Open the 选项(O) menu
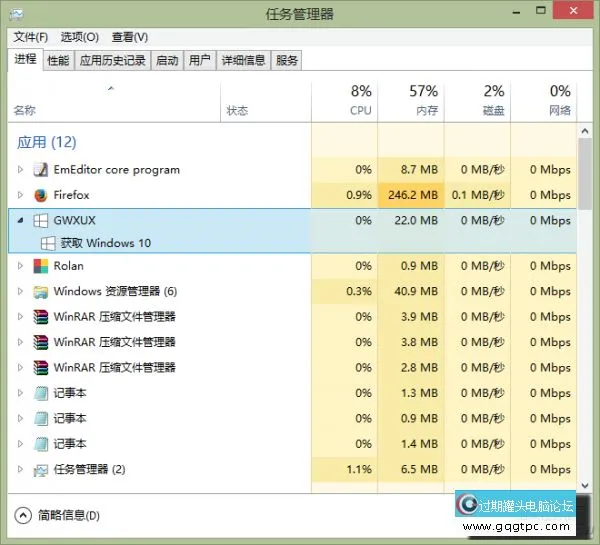Viewport: 600px width, 545px height. (80, 37)
